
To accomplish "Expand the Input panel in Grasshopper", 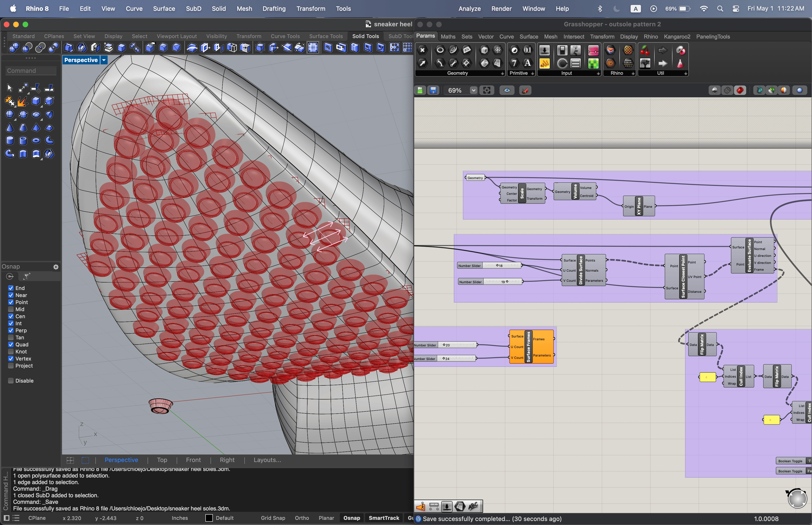I will pos(598,73).
